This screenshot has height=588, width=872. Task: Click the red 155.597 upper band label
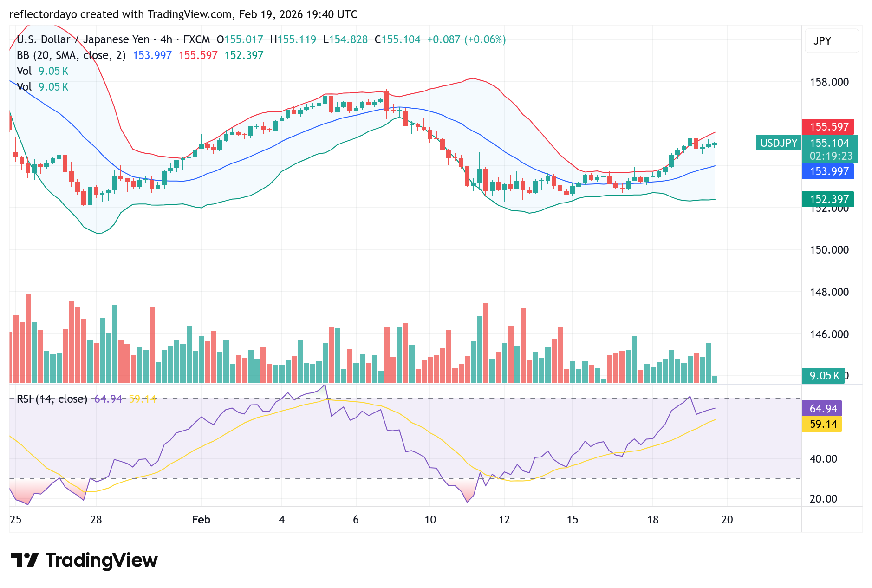[829, 127]
